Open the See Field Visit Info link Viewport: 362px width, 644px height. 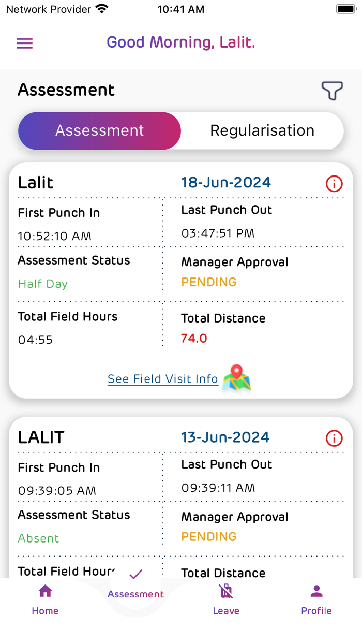coord(162,379)
